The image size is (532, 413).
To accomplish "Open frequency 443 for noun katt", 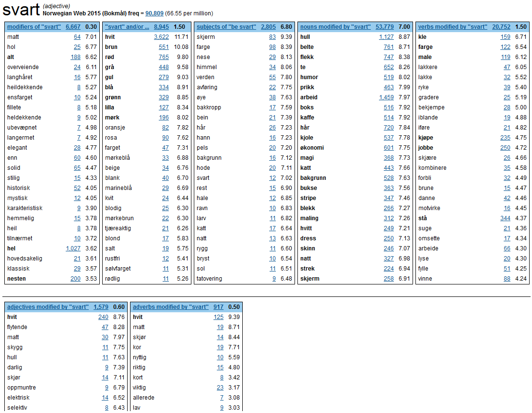I will point(389,167).
